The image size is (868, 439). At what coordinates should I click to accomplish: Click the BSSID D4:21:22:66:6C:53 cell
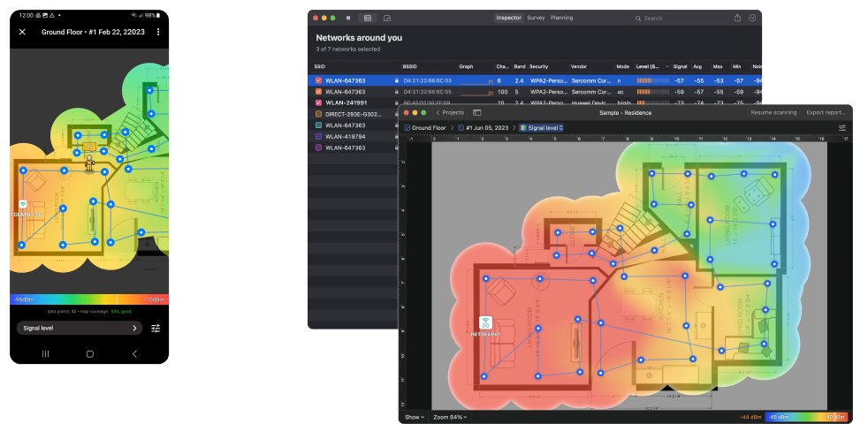(427, 80)
